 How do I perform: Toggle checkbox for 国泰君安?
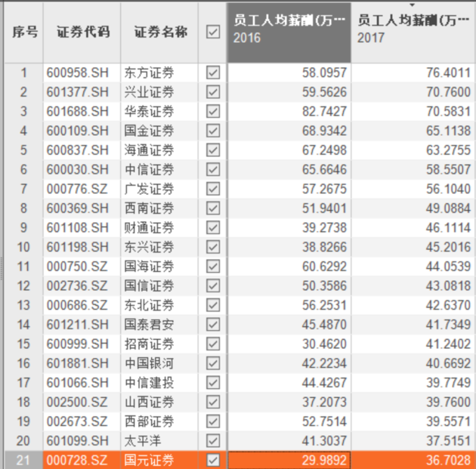pos(213,325)
